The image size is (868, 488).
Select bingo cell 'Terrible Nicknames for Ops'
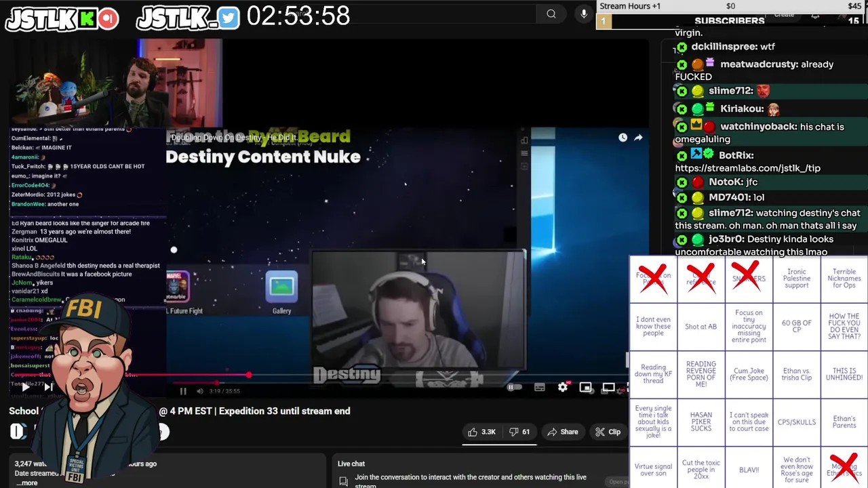pos(844,279)
